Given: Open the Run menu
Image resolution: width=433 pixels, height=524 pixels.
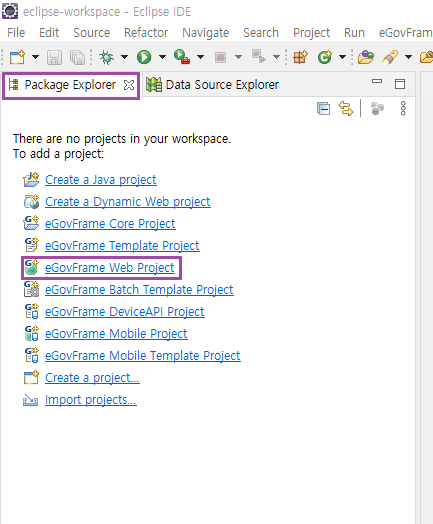Looking at the screenshot, I should coord(354,33).
